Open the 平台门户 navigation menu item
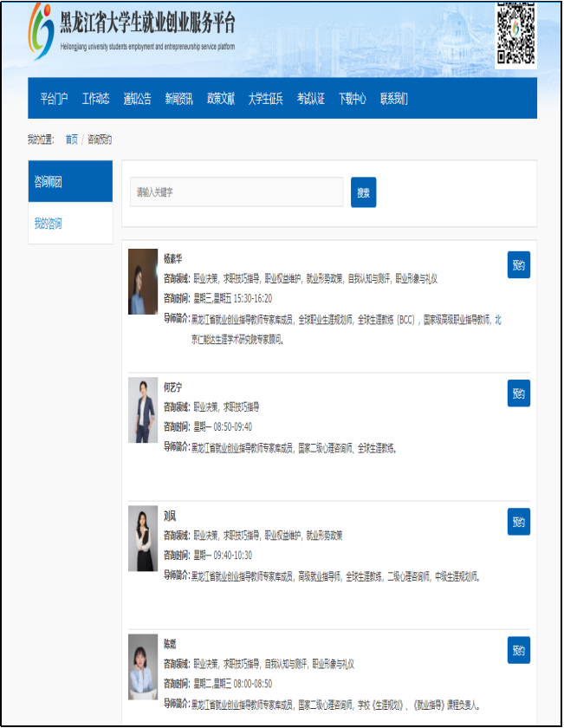This screenshot has height=728, width=564. [x=54, y=99]
